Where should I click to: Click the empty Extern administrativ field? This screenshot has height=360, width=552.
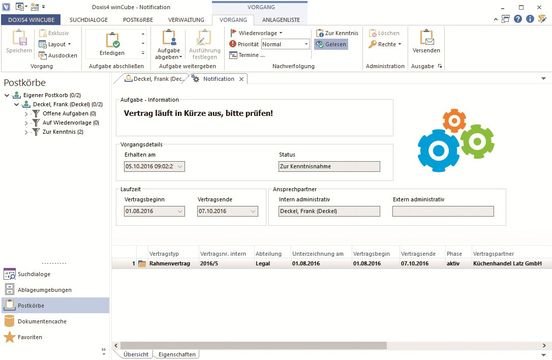443,211
